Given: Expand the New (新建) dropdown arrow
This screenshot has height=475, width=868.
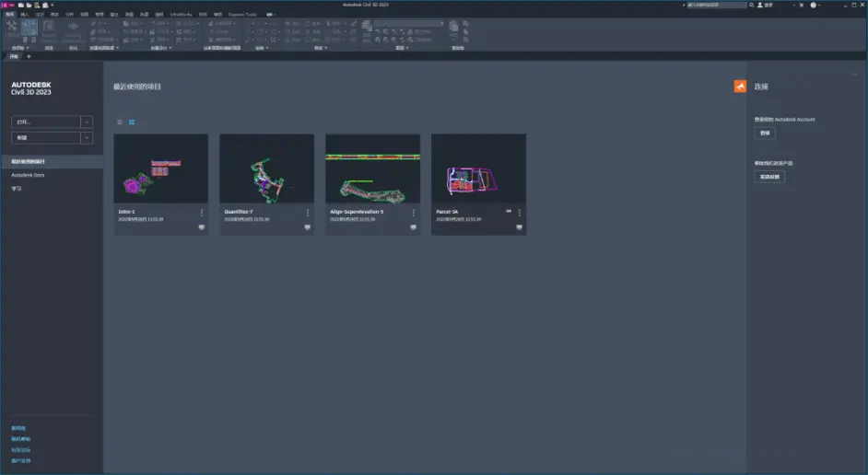Looking at the screenshot, I should 87,138.
